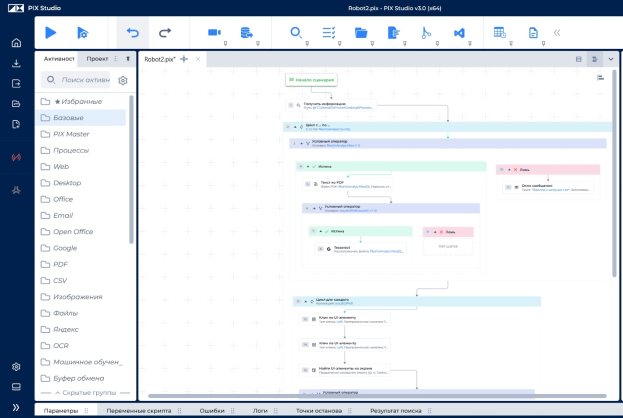Open the tab list dropdown chevron
The width and height of the screenshot is (623, 418).
pos(611,59)
